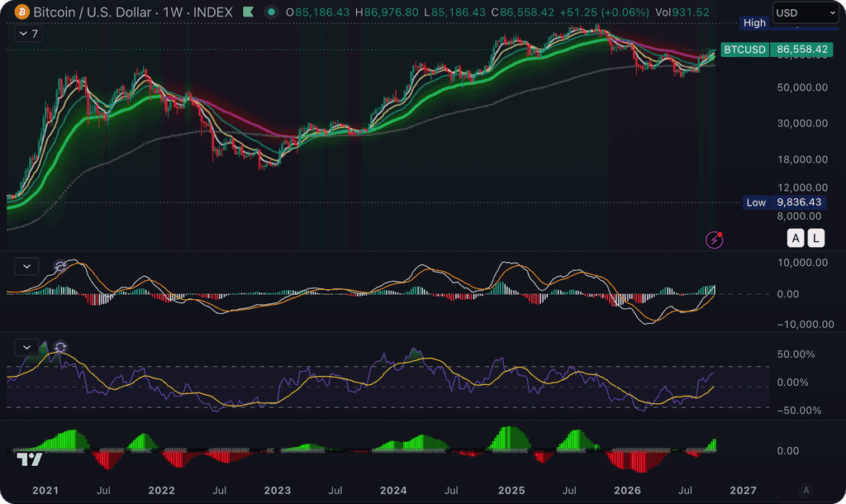Click the 50.00% label on the RSI axis

click(x=796, y=354)
